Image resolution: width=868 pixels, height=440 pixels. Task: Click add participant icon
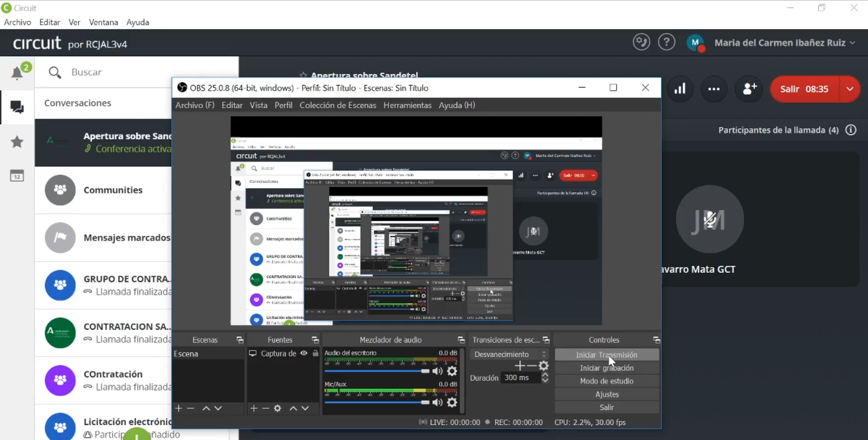[x=749, y=89]
